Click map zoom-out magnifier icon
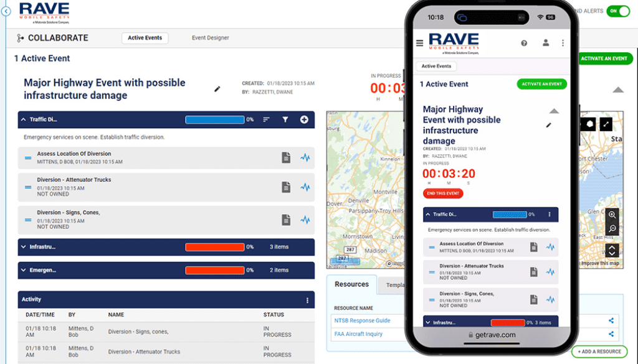The width and height of the screenshot is (638, 364). (x=612, y=229)
